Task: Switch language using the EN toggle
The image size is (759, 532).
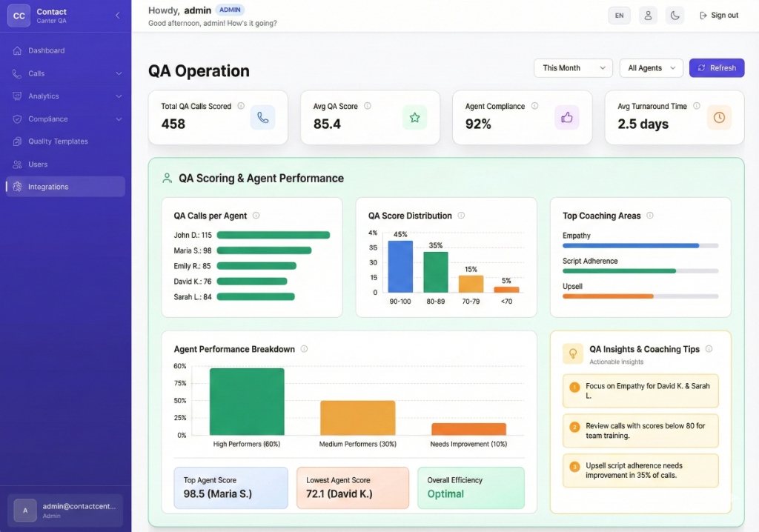Action: pos(620,15)
